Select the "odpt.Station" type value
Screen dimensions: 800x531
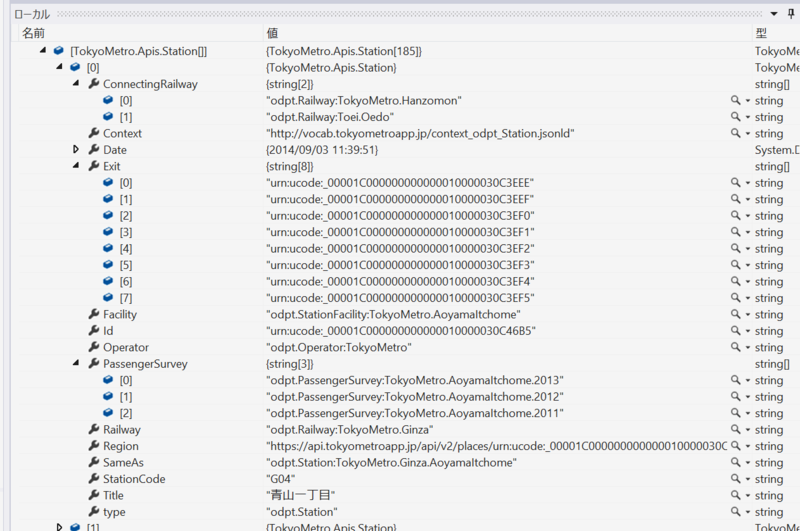coord(302,512)
